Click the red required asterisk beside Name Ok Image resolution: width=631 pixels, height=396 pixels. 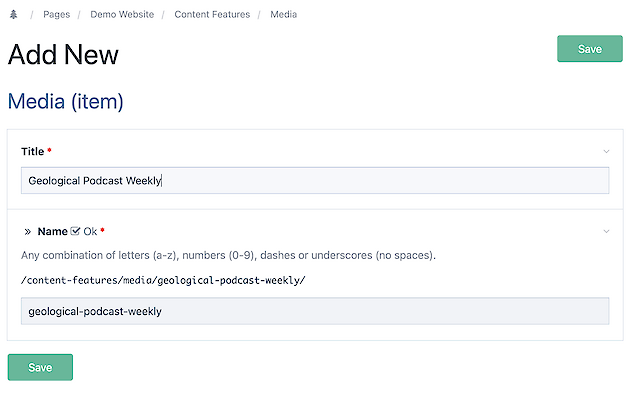[x=103, y=230]
